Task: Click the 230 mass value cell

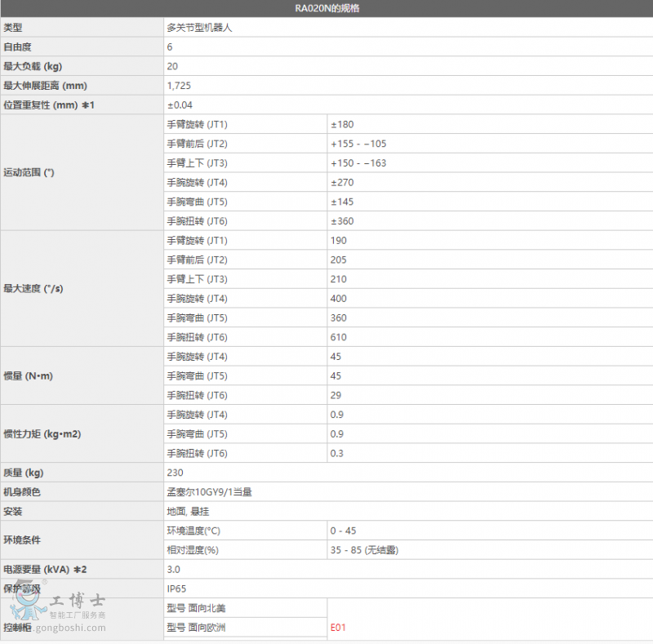Action: pos(175,473)
